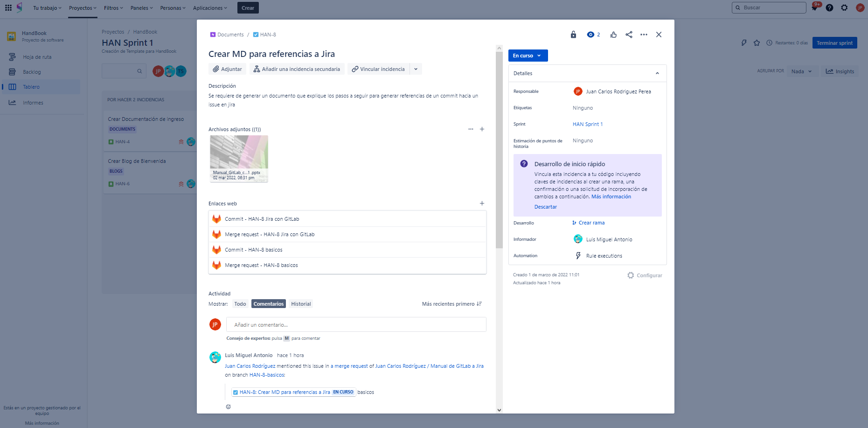The image size is (868, 428).
Task: Add a web link with plus icon
Action: tap(482, 203)
